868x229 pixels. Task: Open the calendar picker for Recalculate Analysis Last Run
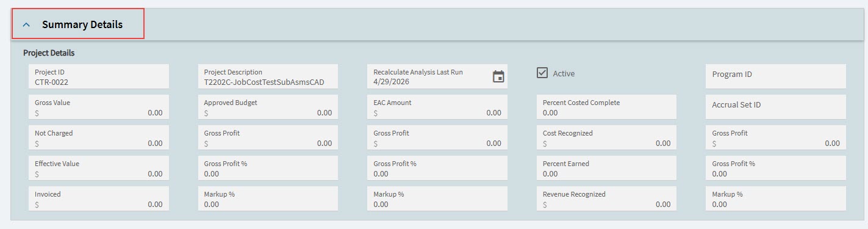[498, 76]
